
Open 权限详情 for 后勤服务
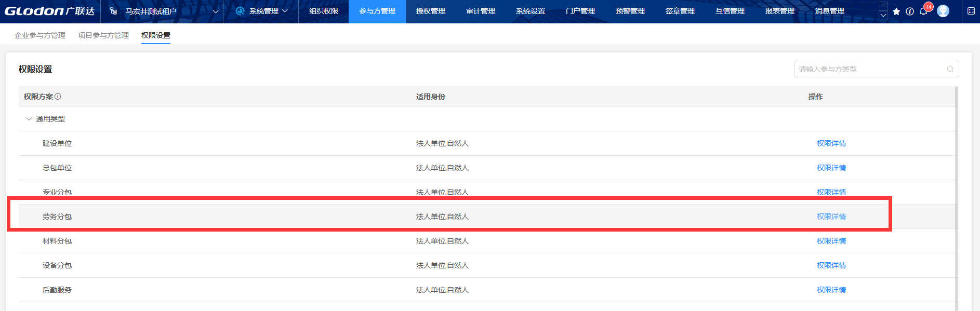(831, 290)
